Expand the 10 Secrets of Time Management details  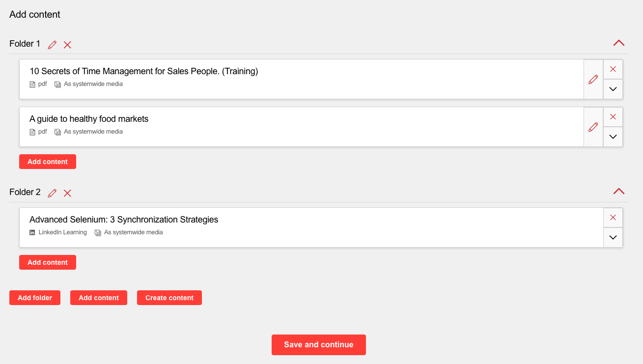pos(613,89)
